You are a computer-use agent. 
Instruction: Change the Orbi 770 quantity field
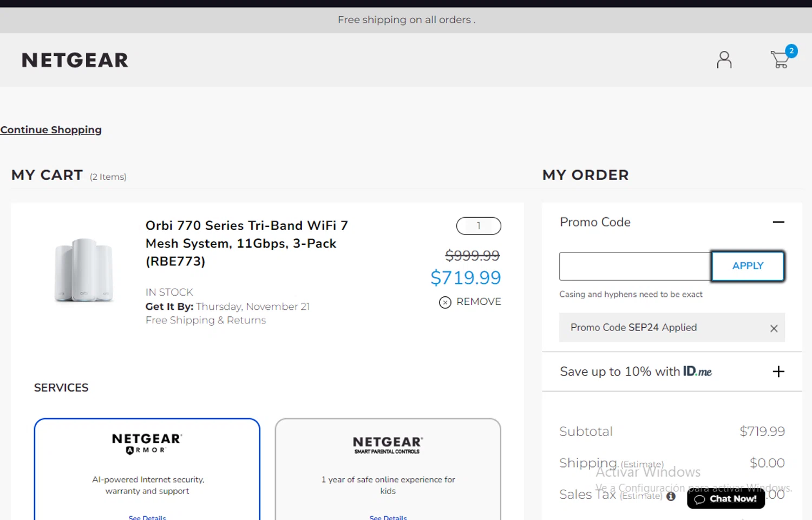tap(479, 226)
